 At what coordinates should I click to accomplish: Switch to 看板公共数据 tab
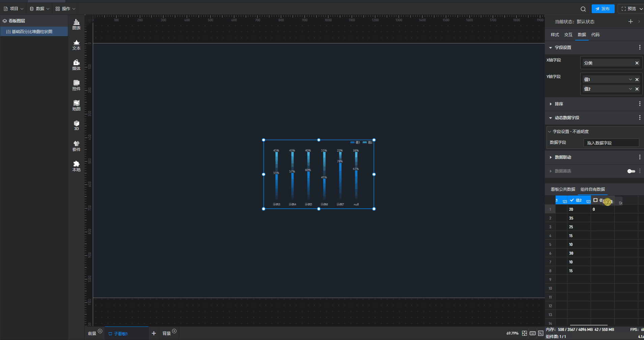tap(563, 189)
